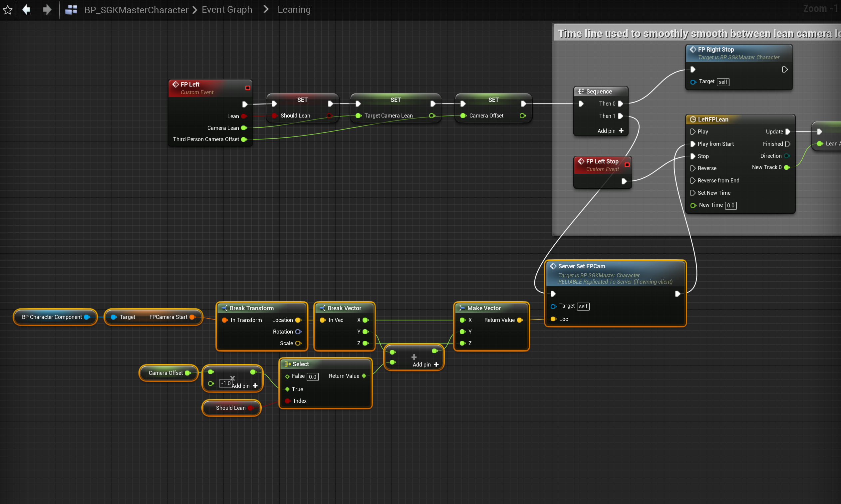Image resolution: width=841 pixels, height=504 pixels.
Task: Navigate back with the left arrow
Action: point(26,10)
